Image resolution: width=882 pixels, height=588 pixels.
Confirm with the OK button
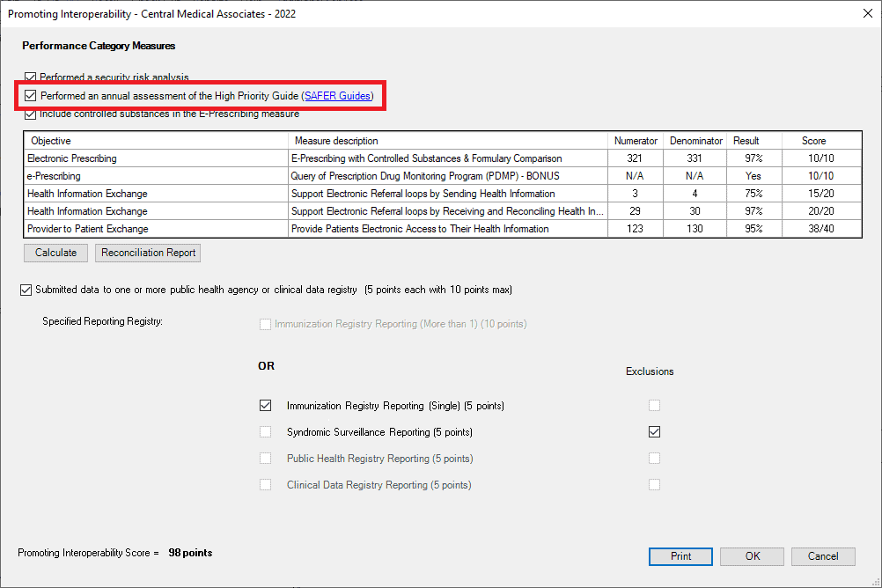(752, 556)
